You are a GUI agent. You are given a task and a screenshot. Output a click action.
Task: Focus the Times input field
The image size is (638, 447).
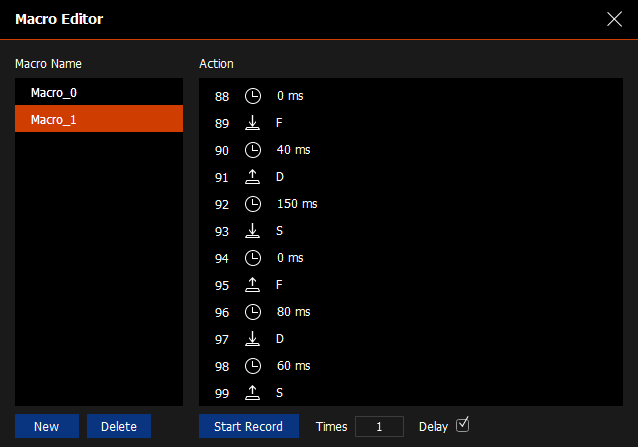[x=379, y=427]
